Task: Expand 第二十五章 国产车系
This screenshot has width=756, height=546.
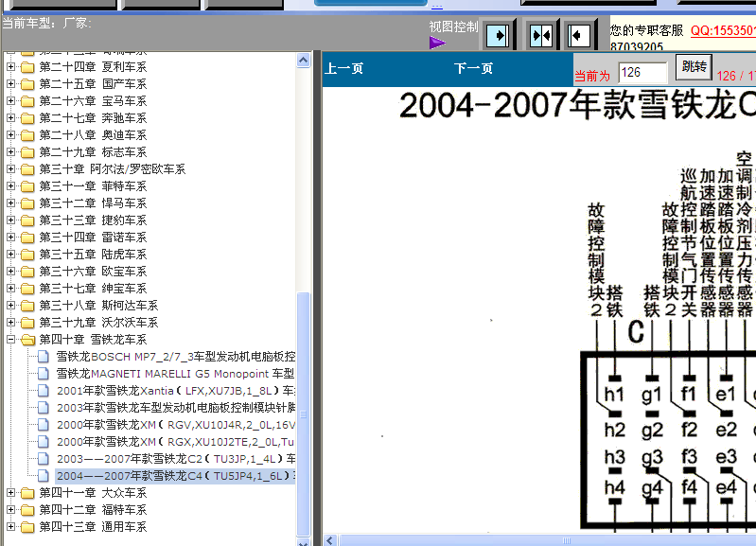Action: click(x=10, y=84)
